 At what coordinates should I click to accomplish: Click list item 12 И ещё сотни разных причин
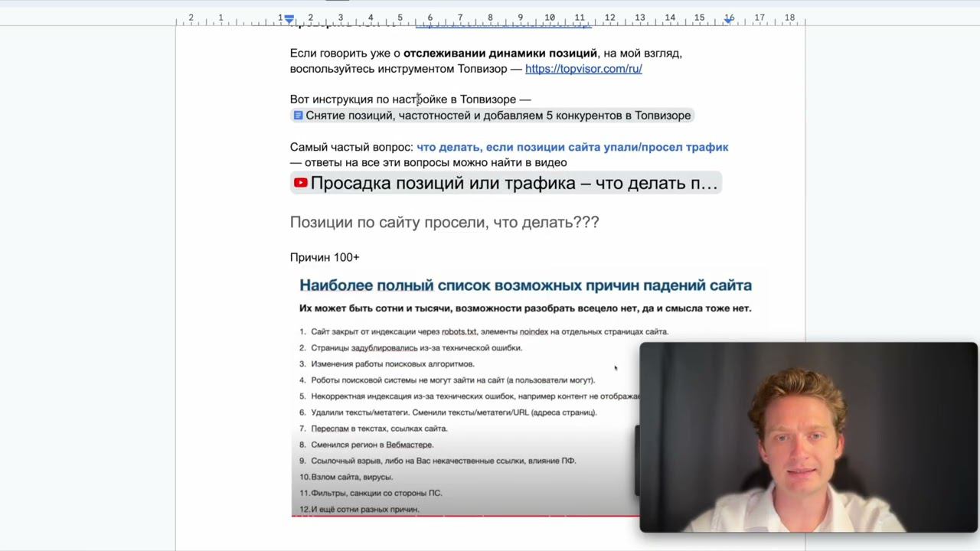359,509
